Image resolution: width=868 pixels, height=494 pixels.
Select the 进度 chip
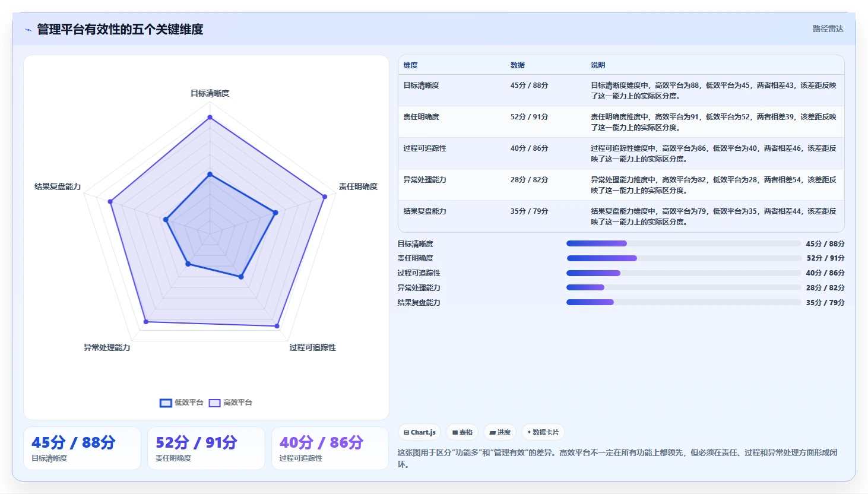(x=500, y=432)
